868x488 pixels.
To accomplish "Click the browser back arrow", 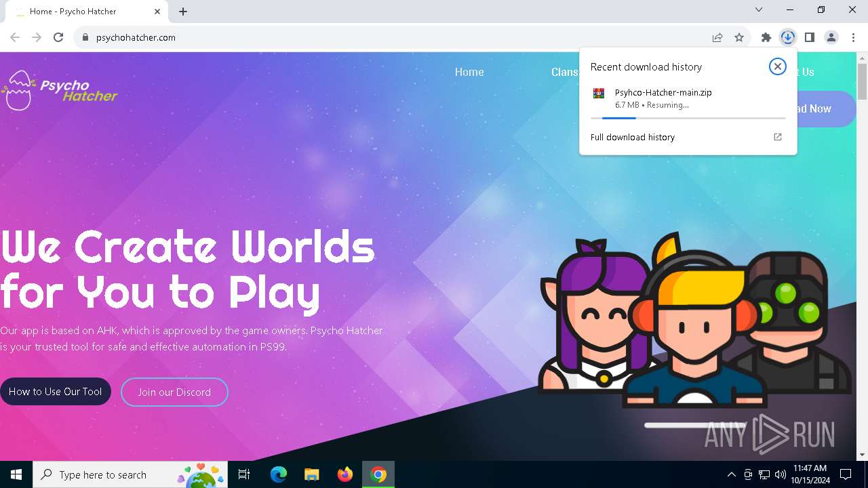I will [15, 37].
